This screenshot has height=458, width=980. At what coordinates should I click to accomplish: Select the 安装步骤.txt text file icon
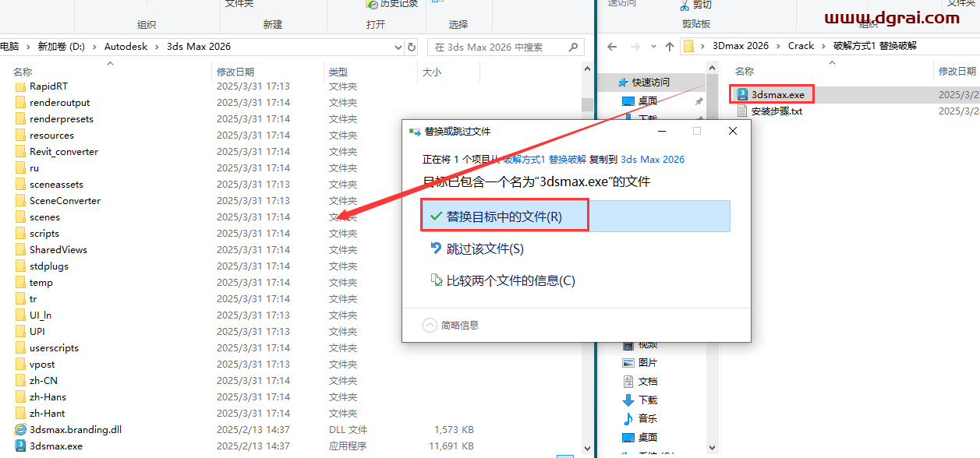coord(741,111)
